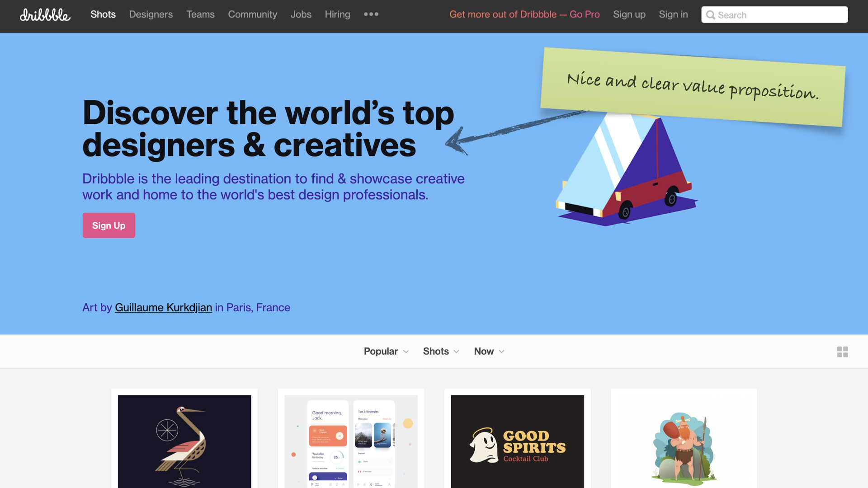
Task: Click the search magnifier icon
Action: point(711,15)
